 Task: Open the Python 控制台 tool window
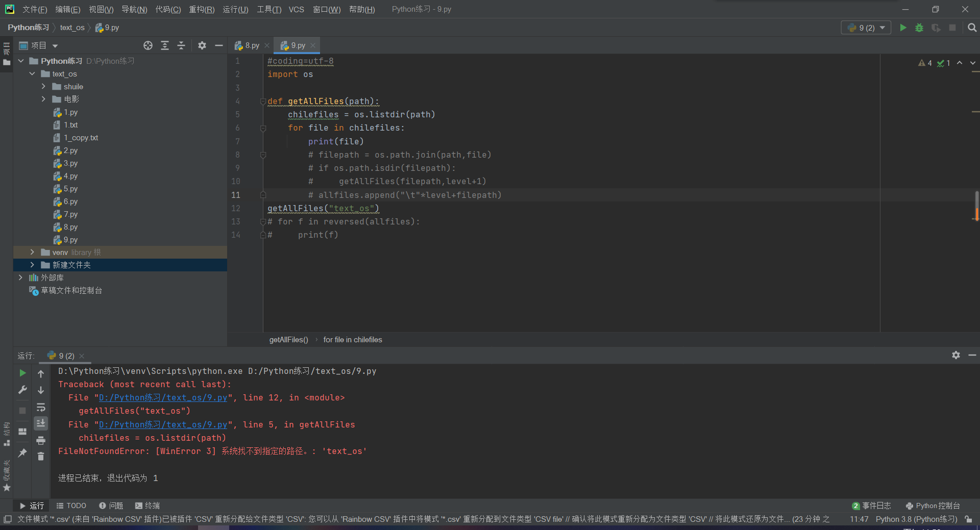(x=933, y=506)
